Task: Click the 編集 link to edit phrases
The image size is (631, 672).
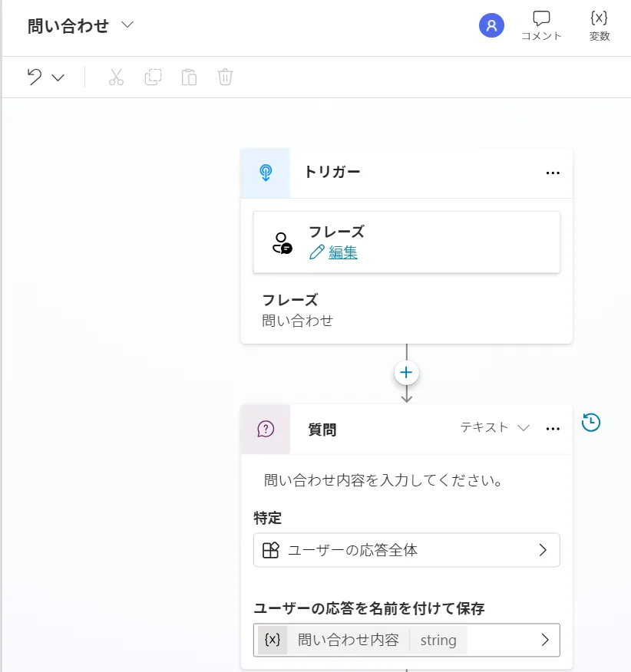Action: pos(342,252)
